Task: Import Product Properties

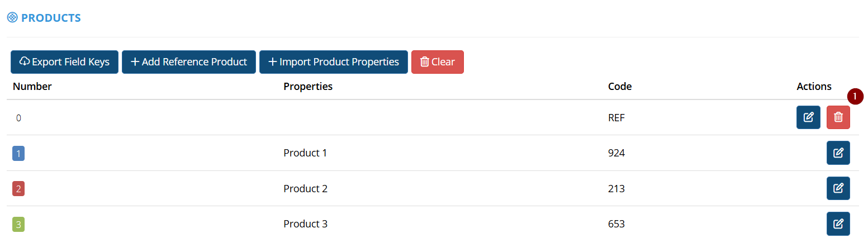Action: [334, 62]
